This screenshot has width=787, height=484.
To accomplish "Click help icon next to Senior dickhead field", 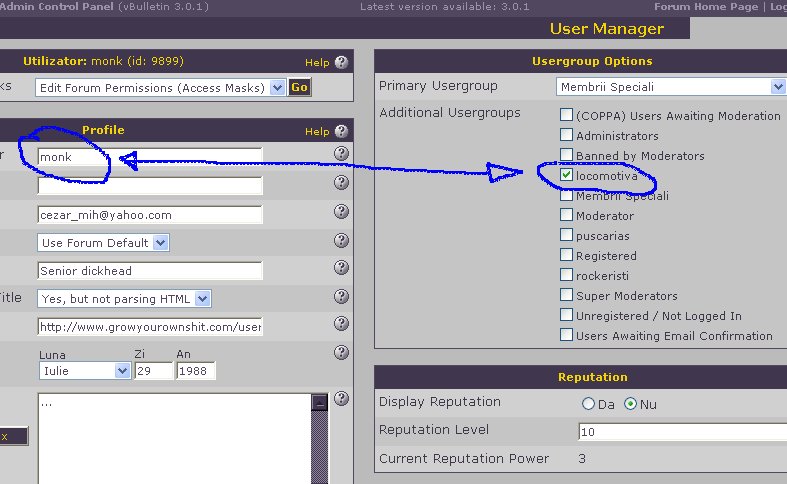I will (x=341, y=269).
